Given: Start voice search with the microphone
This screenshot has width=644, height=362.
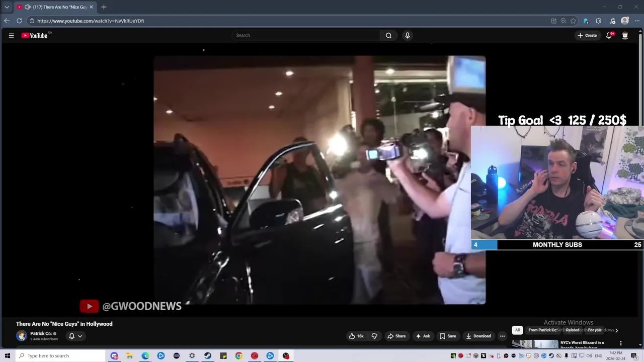Looking at the screenshot, I should click(408, 35).
